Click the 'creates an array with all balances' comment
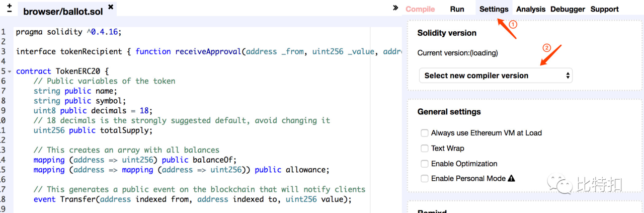Viewport: 644px width, 213px height. 126,150
